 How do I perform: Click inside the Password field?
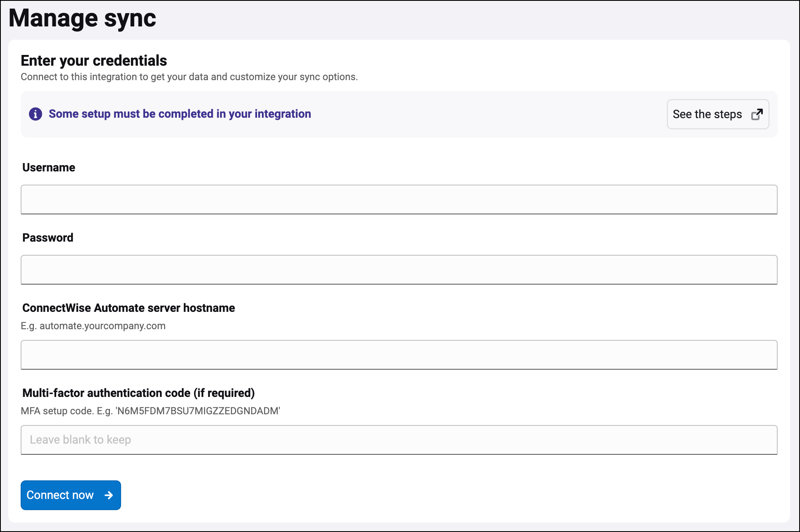pyautogui.click(x=399, y=270)
